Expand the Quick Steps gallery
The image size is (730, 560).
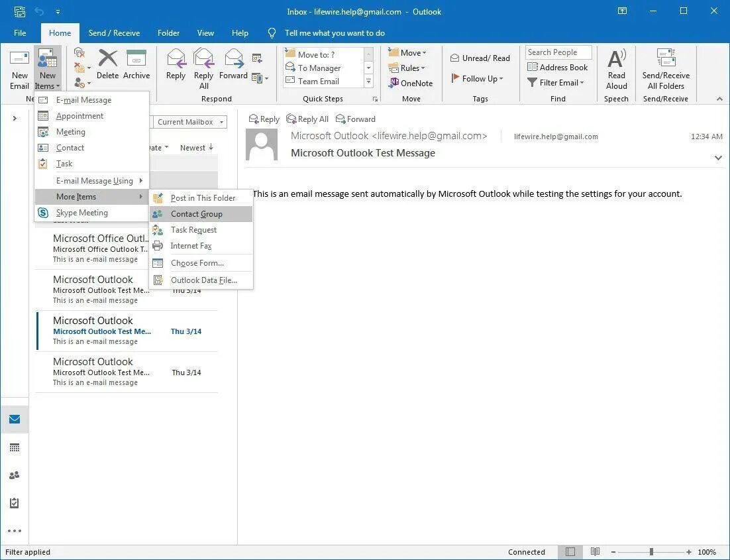(368, 82)
